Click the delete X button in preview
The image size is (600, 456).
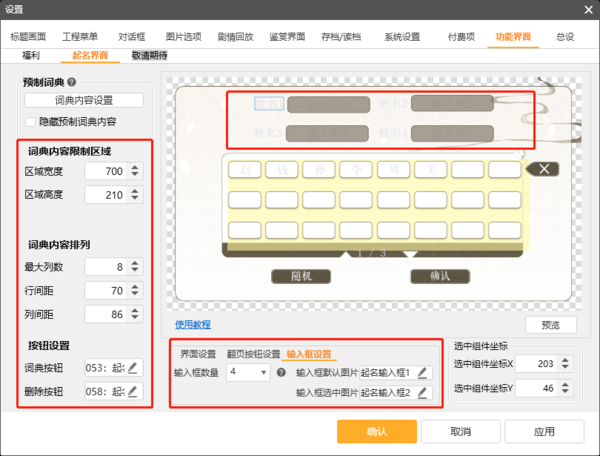pos(544,169)
